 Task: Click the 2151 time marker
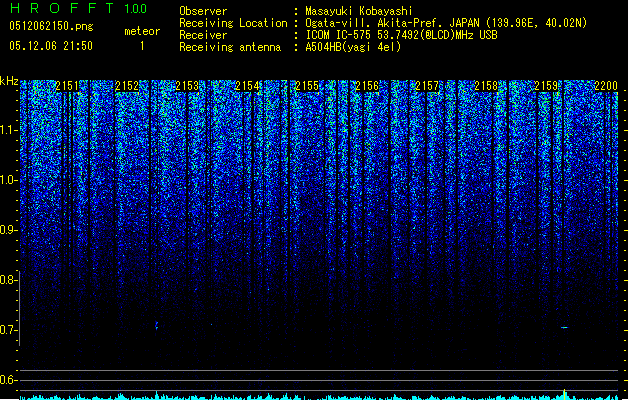pyautogui.click(x=67, y=86)
